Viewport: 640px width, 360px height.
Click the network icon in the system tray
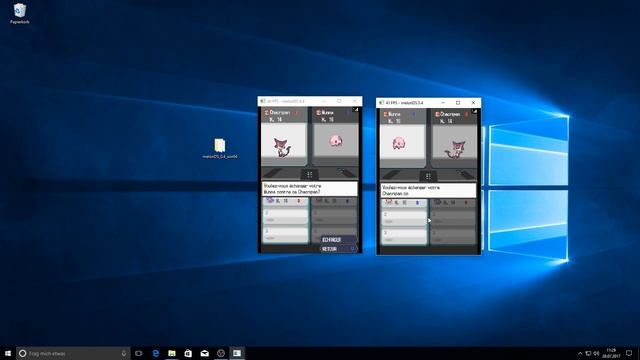point(588,353)
